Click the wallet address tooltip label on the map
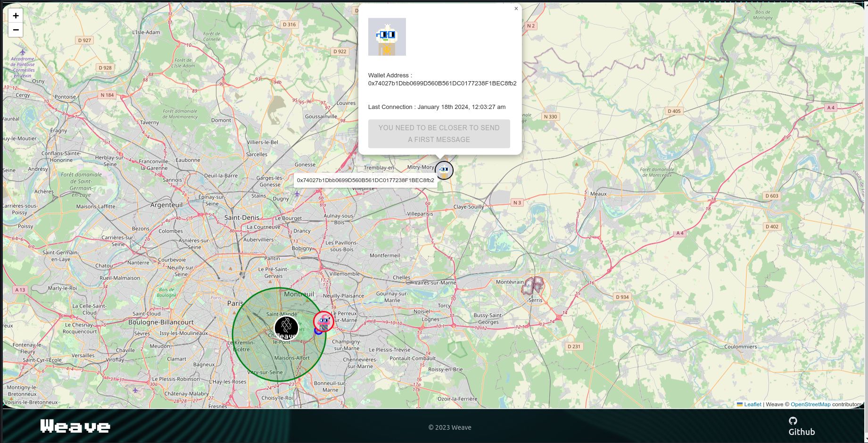The image size is (868, 443). 365,180
